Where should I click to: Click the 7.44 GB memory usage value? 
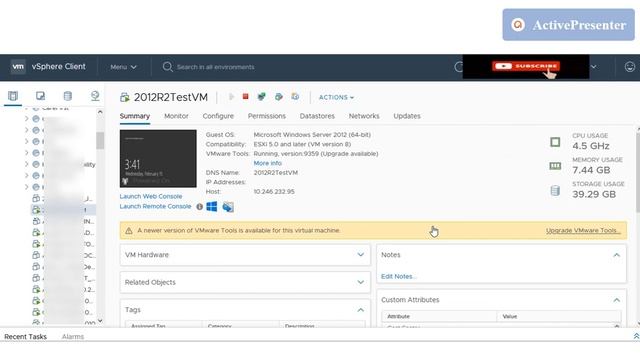click(x=591, y=170)
